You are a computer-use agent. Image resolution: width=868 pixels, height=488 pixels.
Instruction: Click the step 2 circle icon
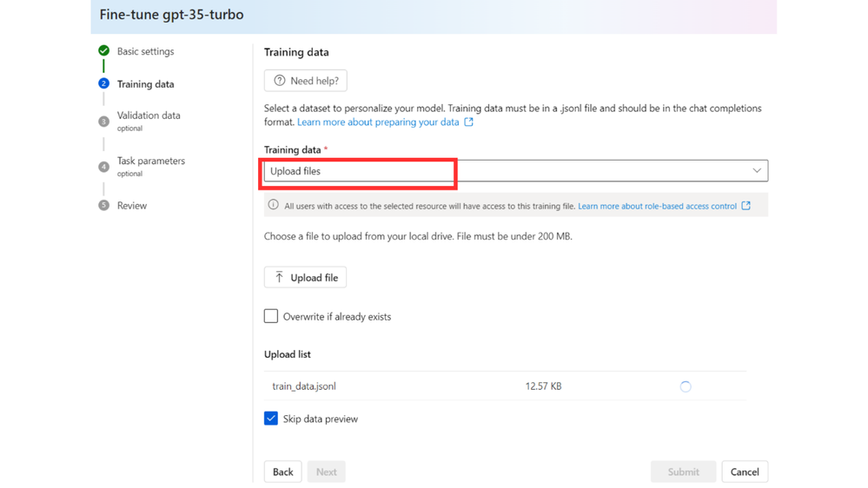coord(103,83)
